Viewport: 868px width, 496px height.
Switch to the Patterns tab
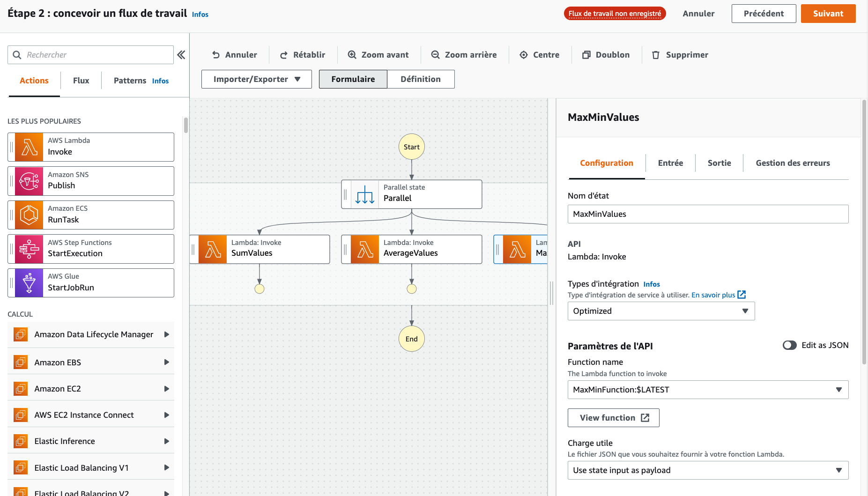coord(130,81)
